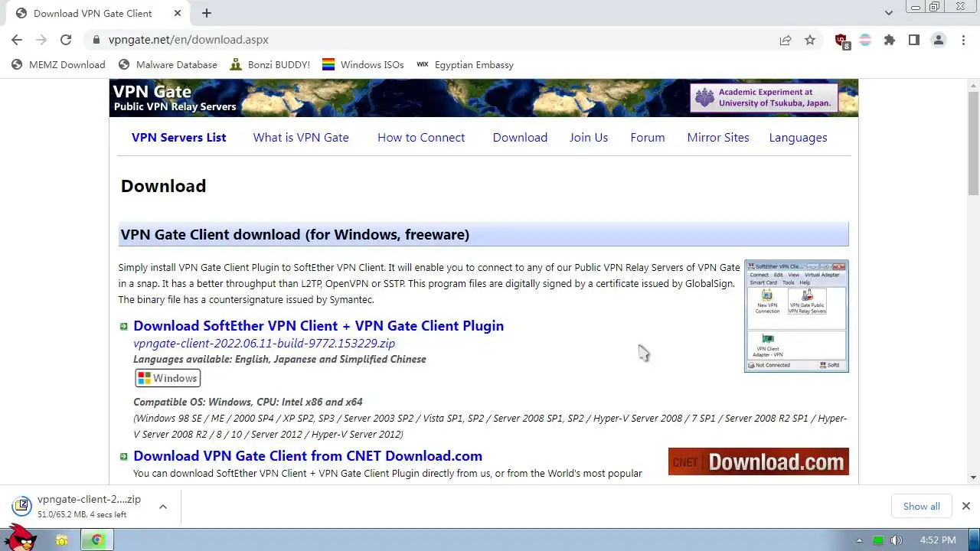980x551 pixels.
Task: Open SoftEther VPN Client screenshot thumbnail
Action: click(796, 316)
